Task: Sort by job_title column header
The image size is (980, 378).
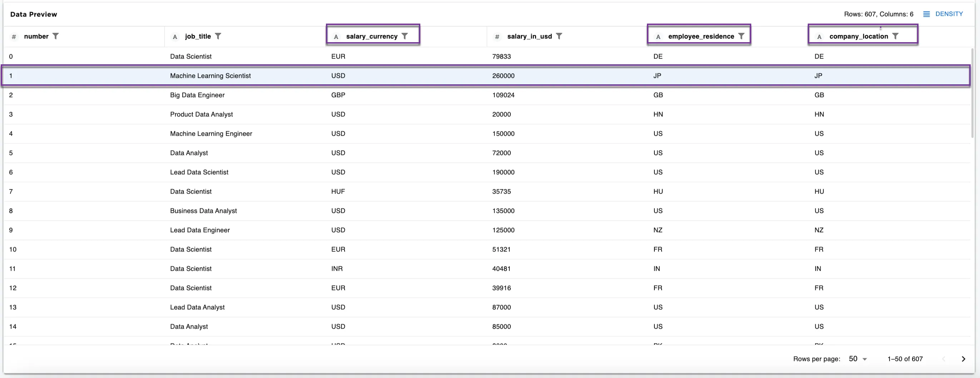Action: click(x=197, y=36)
